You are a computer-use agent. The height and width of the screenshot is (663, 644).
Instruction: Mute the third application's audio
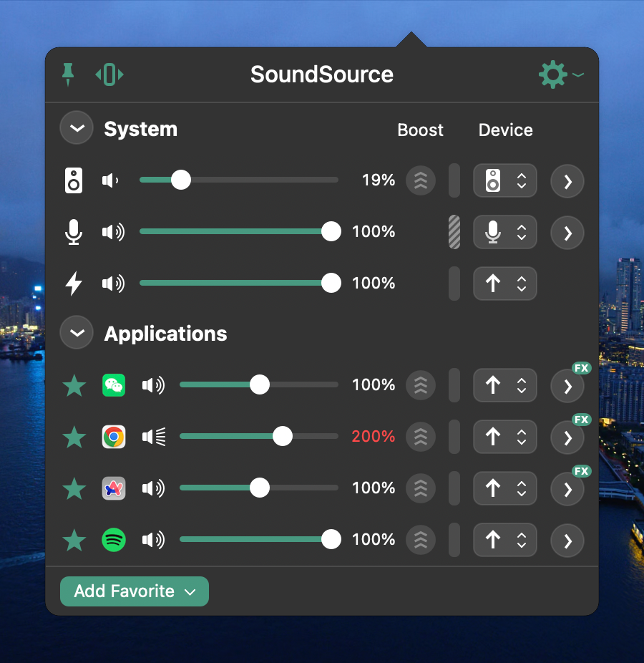(153, 488)
